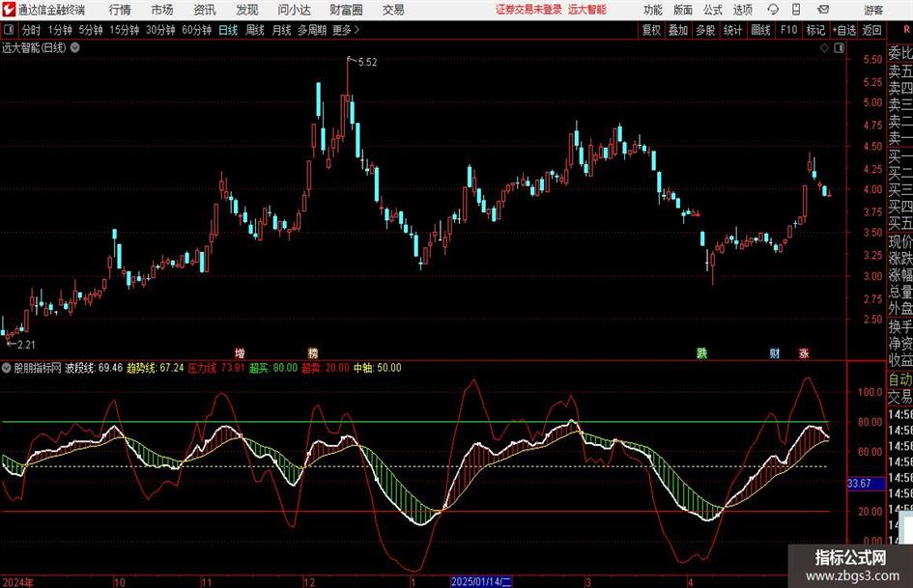
Task: Click the red R icon
Action: click(x=906, y=29)
